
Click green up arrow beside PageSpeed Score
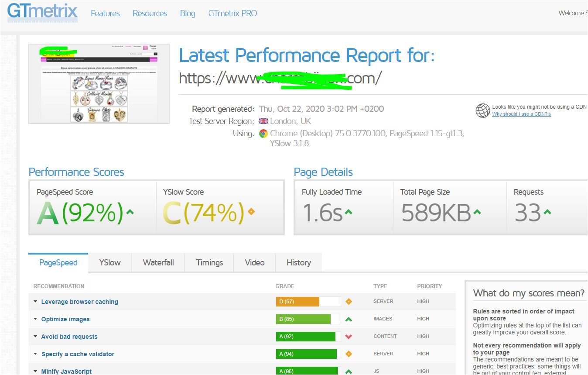(130, 213)
